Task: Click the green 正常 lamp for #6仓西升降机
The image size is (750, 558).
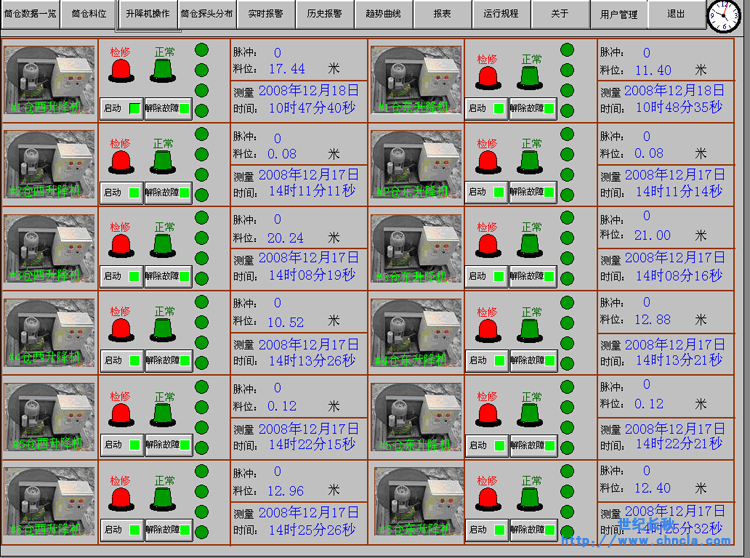Action: 163,500
